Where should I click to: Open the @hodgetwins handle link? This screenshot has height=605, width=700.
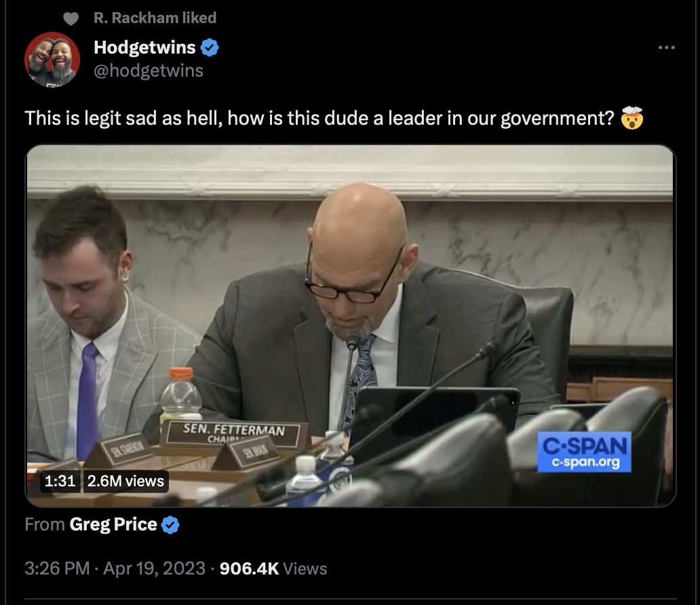coord(149,71)
